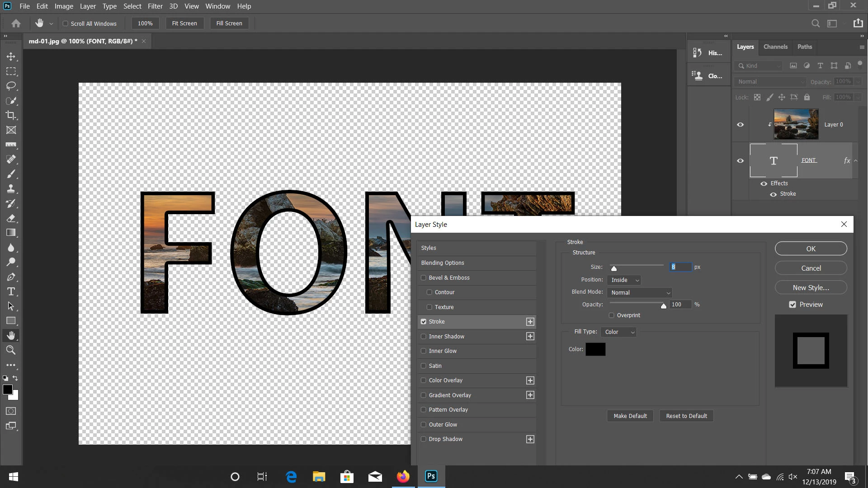Select the Clone Stamp tool
The height and width of the screenshot is (488, 868).
click(11, 189)
